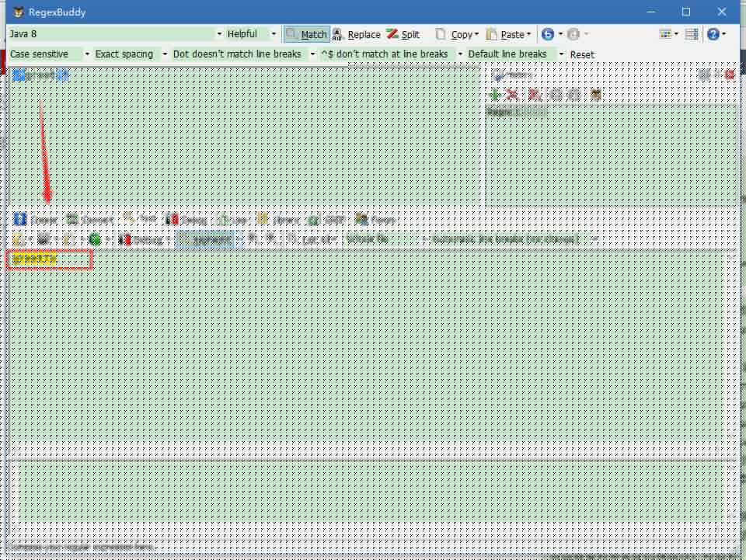Click the grey Redo icon
Image resolution: width=746 pixels, height=560 pixels.
pos(573,34)
